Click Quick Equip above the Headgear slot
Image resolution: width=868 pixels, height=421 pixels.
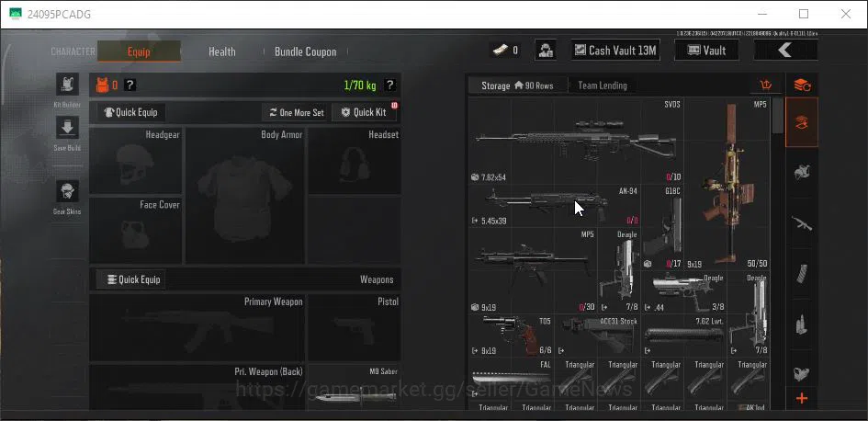130,112
